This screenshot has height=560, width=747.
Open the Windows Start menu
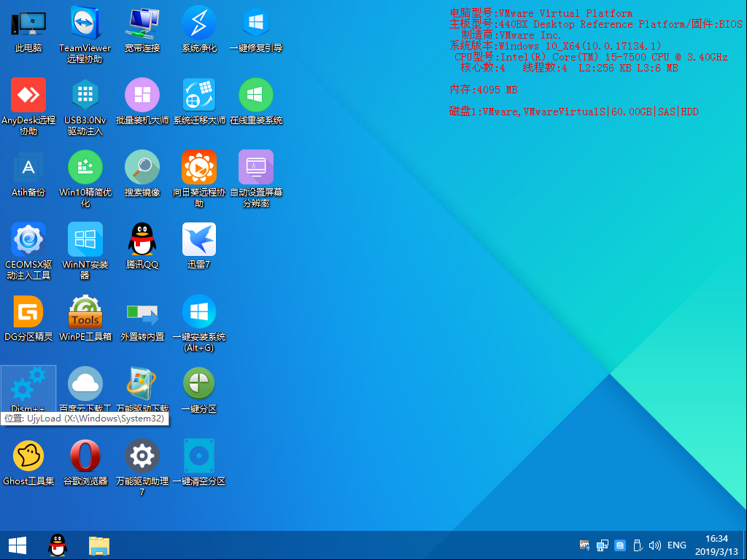coord(18,545)
